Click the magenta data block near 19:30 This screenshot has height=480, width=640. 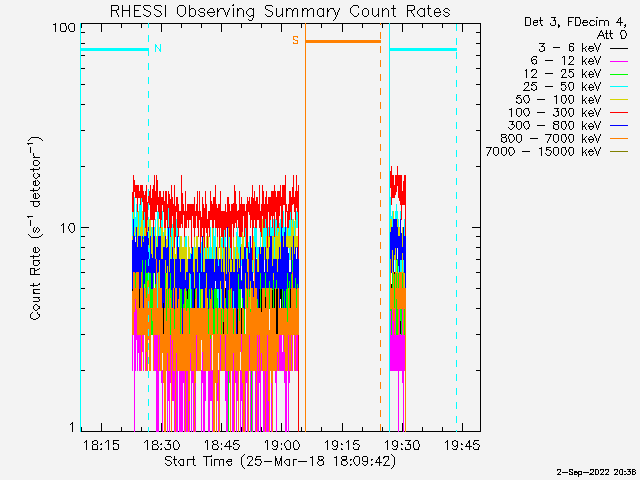tap(397, 353)
